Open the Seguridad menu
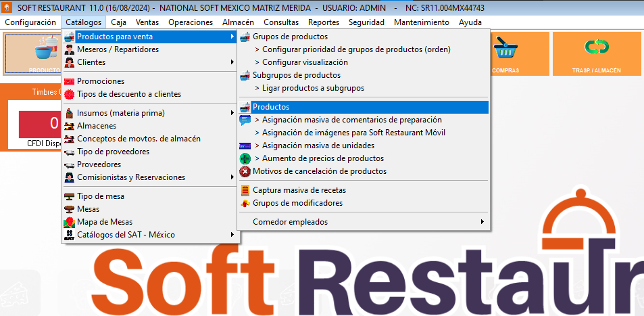The image size is (644, 316). point(367,22)
